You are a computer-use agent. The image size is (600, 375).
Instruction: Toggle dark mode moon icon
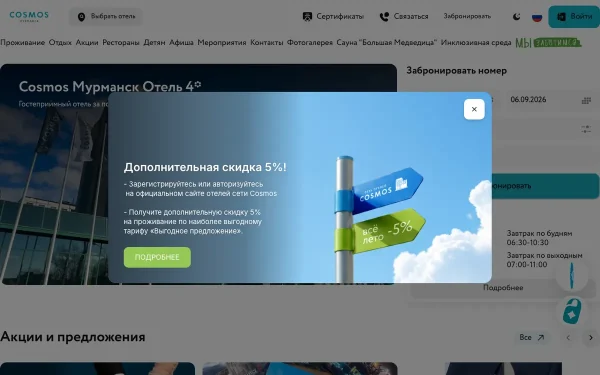[x=517, y=16]
